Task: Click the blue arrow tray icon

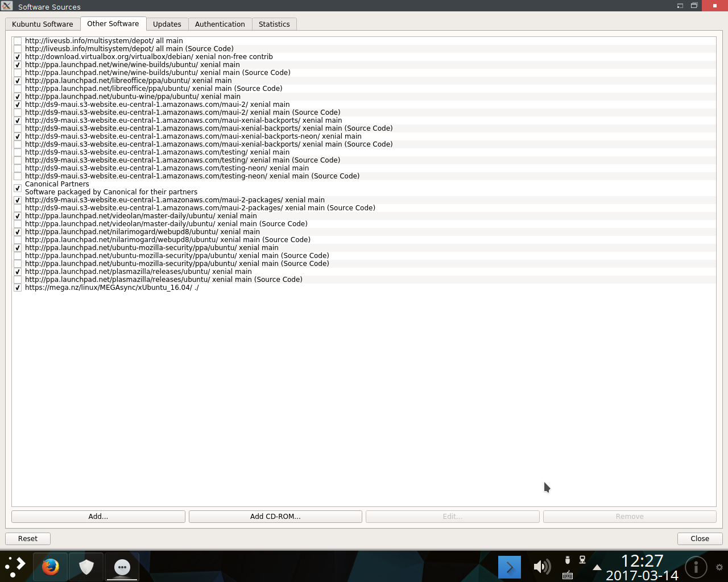Action: coord(509,567)
